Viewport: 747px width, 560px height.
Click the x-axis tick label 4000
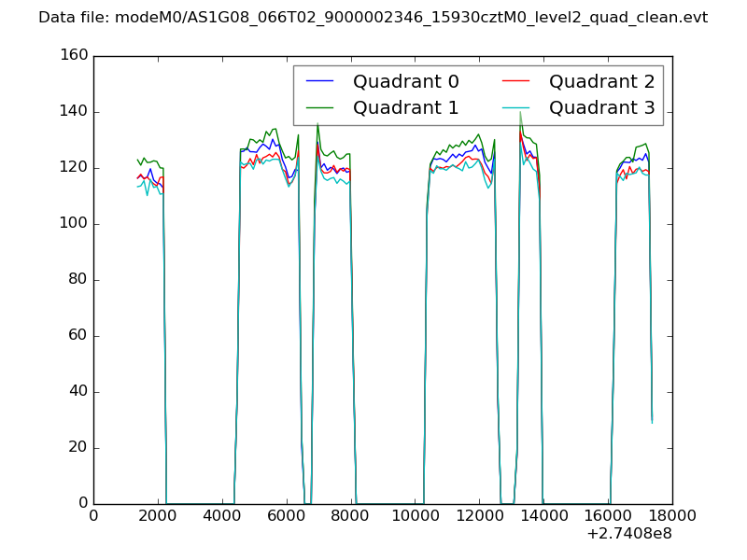(x=222, y=516)
